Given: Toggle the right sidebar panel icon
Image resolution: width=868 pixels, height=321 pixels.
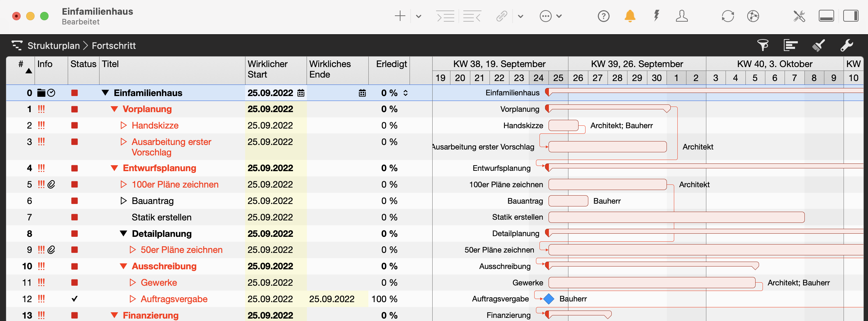Looking at the screenshot, I should coord(851,16).
